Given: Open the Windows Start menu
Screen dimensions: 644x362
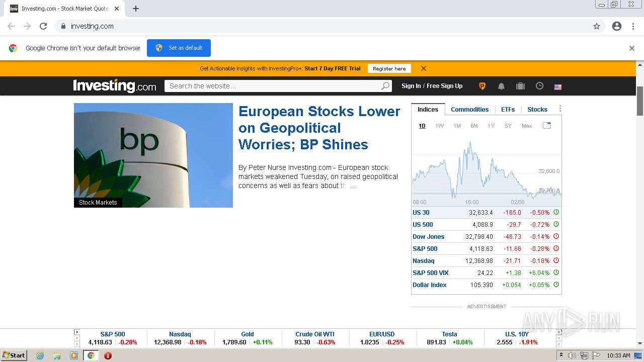Looking at the screenshot, I should click(x=14, y=355).
